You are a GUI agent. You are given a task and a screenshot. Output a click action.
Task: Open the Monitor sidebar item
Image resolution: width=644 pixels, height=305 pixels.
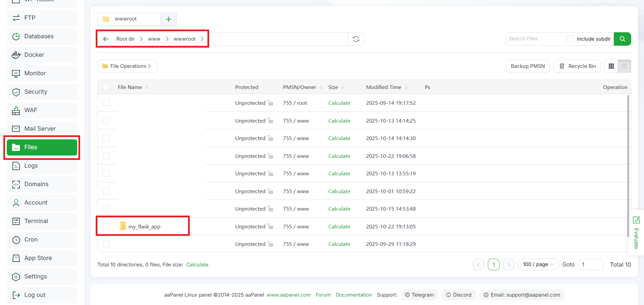tap(42, 73)
